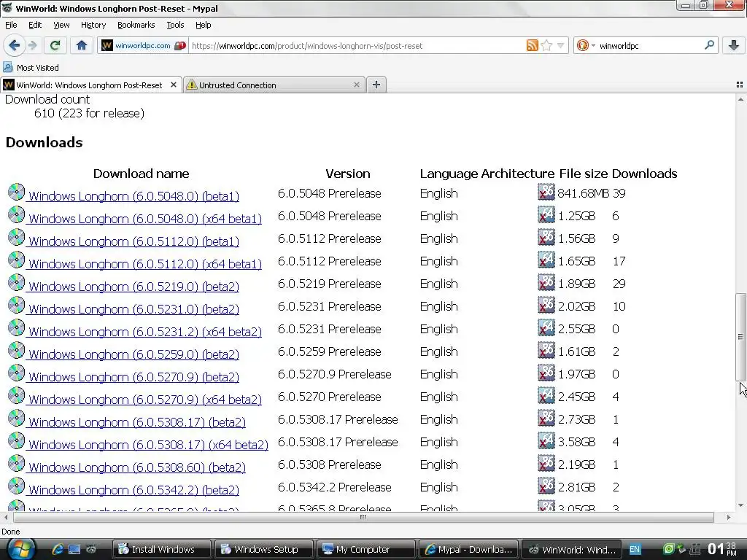
Task: Open the tab groups grid icon
Action: [740, 85]
